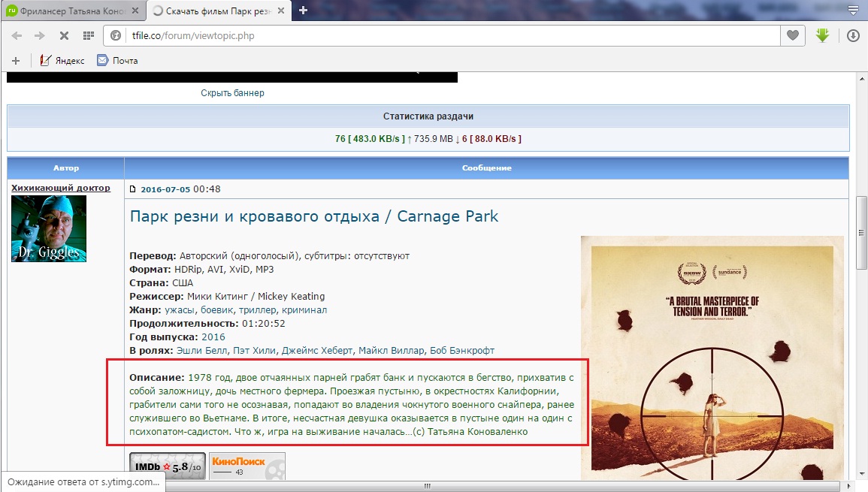The image size is (868, 492).
Task: Open actor Боб Бэнкрофт link
Action: [x=462, y=350]
